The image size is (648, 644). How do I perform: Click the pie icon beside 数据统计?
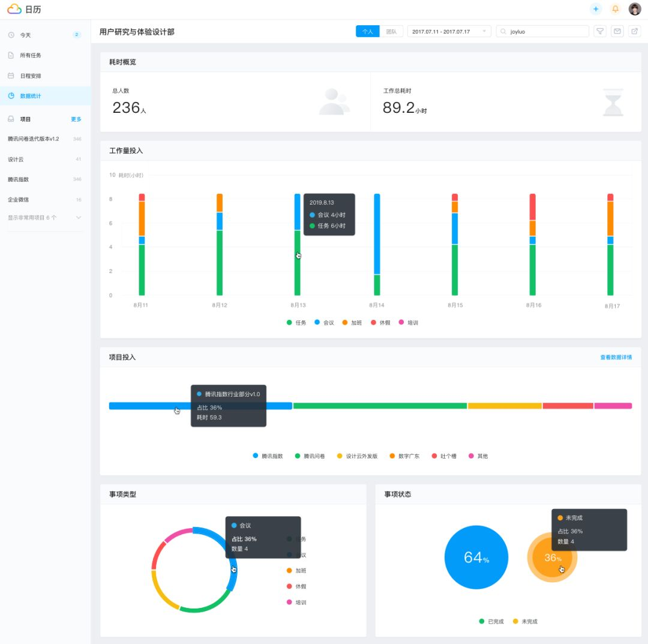point(11,95)
